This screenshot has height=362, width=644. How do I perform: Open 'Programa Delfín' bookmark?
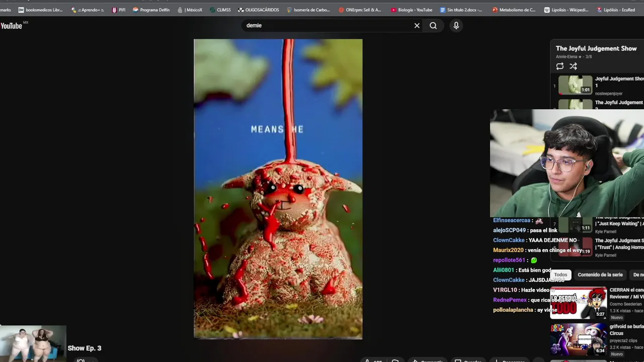[151, 10]
